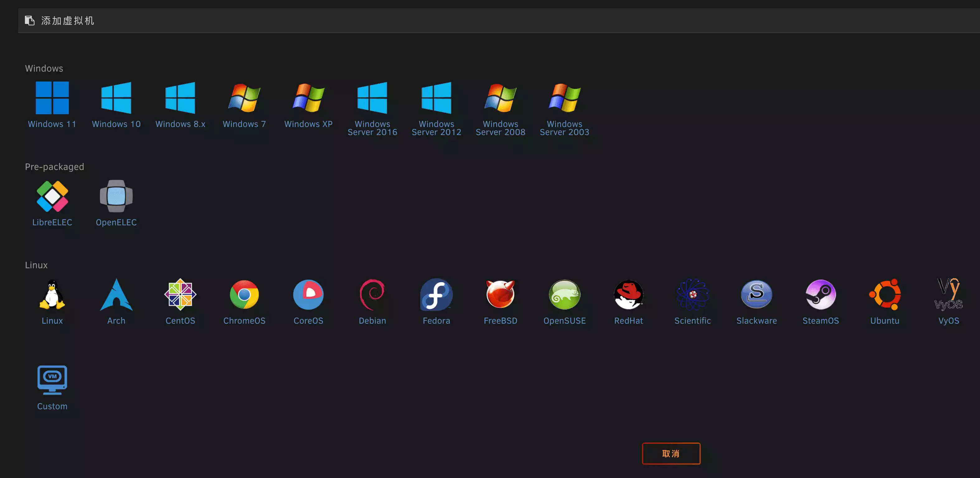Screen dimensions: 980x478
Task: Open the Custom VM template
Action: tap(52, 380)
